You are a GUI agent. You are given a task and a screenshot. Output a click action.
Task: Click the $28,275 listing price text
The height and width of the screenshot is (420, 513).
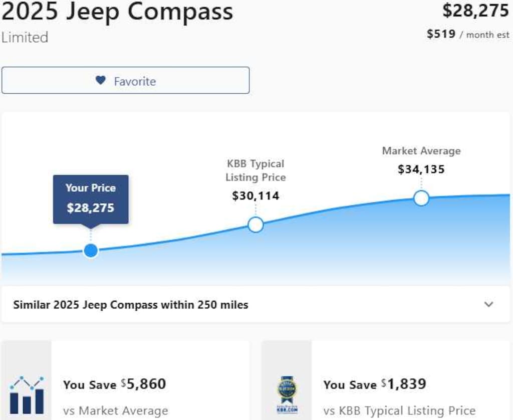click(475, 11)
